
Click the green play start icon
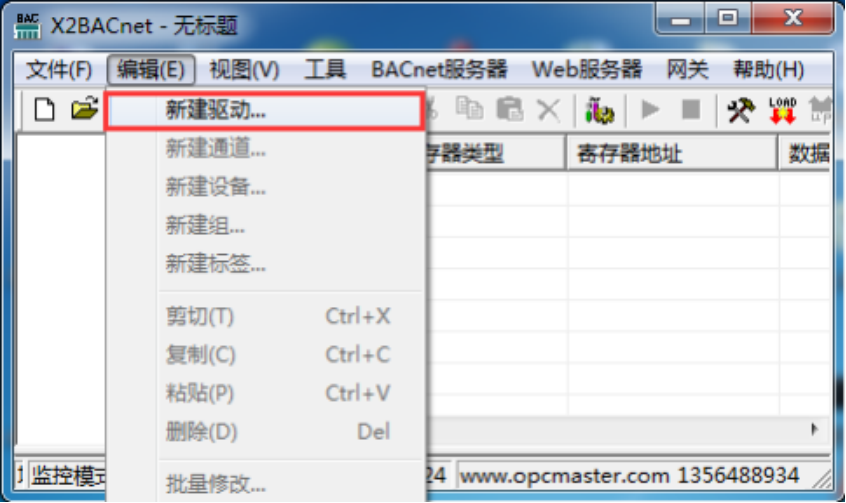coord(650,110)
